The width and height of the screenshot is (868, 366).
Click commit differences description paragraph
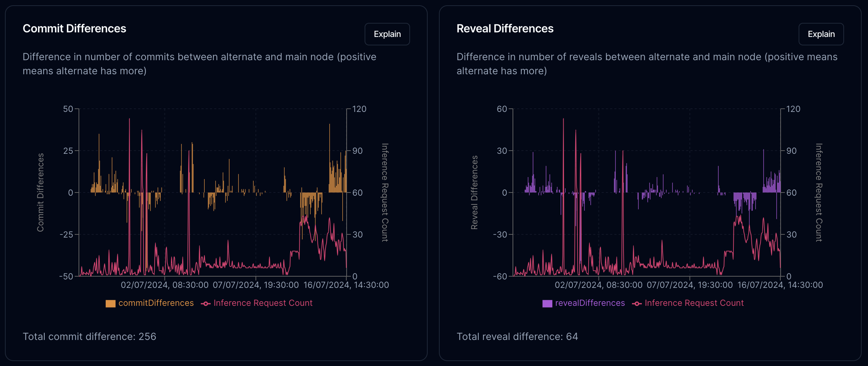tap(199, 64)
